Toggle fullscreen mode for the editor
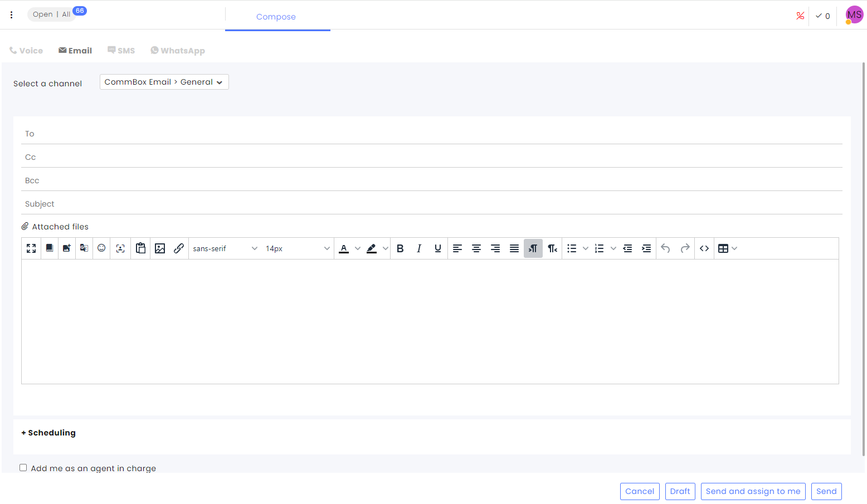Screen dimensions: 867x504 point(31,248)
